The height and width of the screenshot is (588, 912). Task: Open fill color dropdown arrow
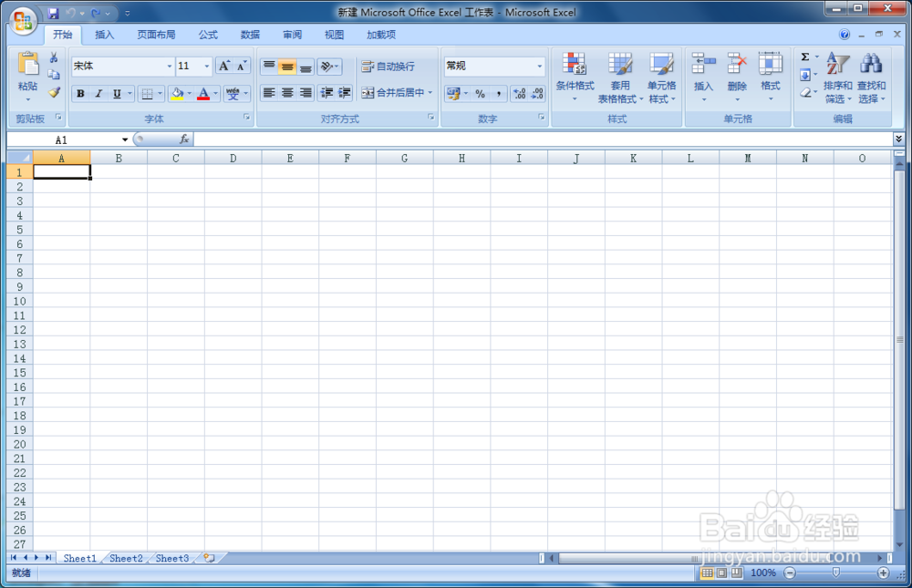click(x=189, y=93)
